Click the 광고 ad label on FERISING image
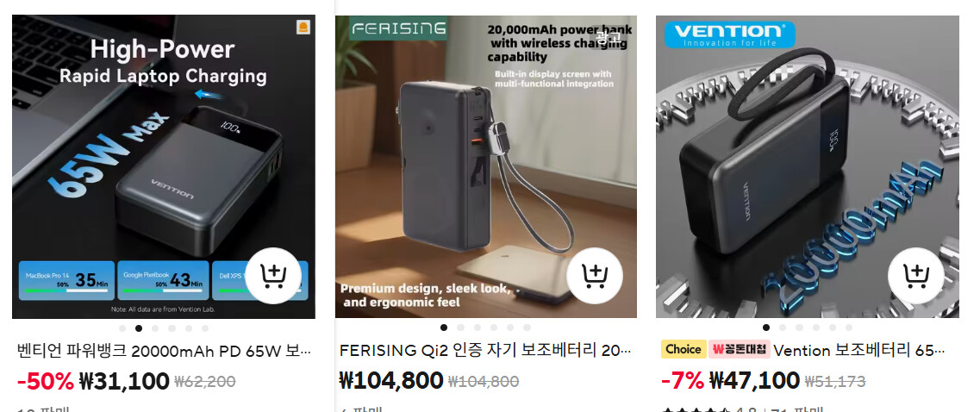 click(x=609, y=38)
